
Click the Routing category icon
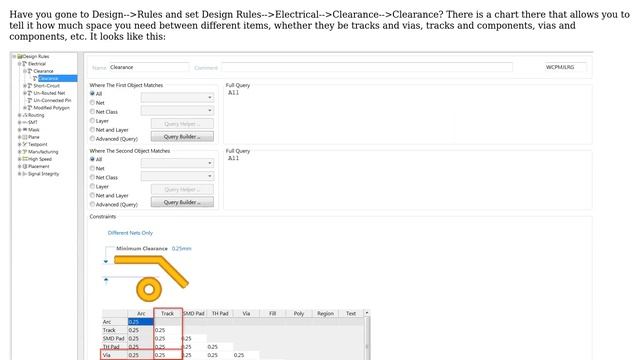click(25, 115)
